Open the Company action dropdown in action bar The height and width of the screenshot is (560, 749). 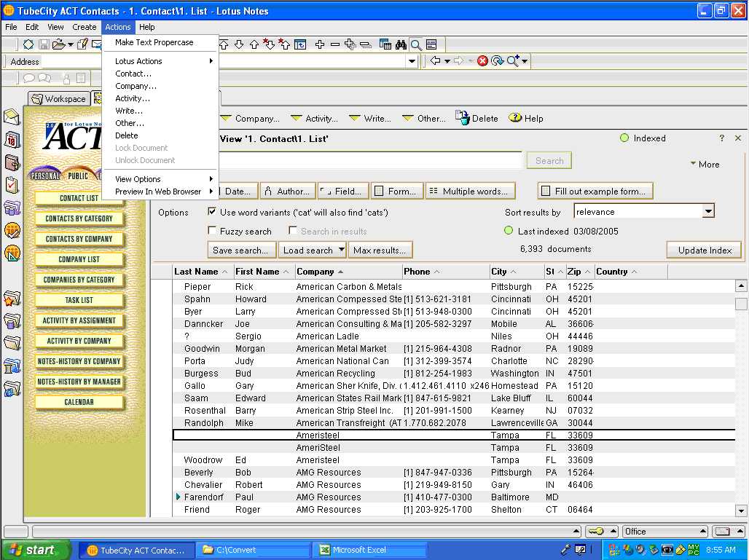251,119
